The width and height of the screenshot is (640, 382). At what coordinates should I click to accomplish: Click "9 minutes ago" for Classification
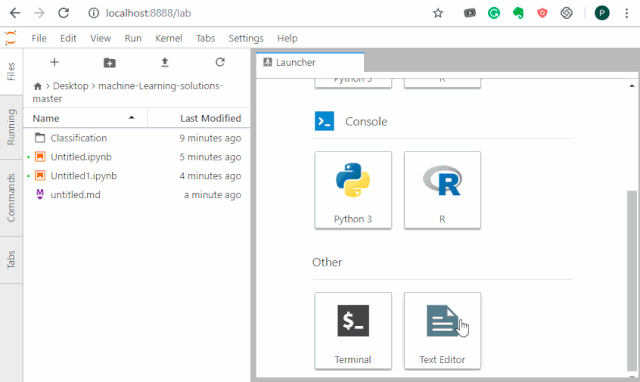210,138
